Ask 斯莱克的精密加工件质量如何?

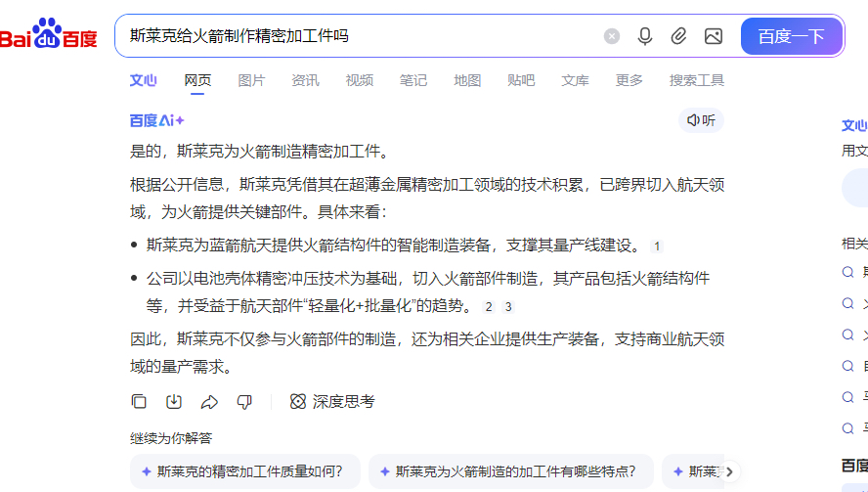point(245,471)
